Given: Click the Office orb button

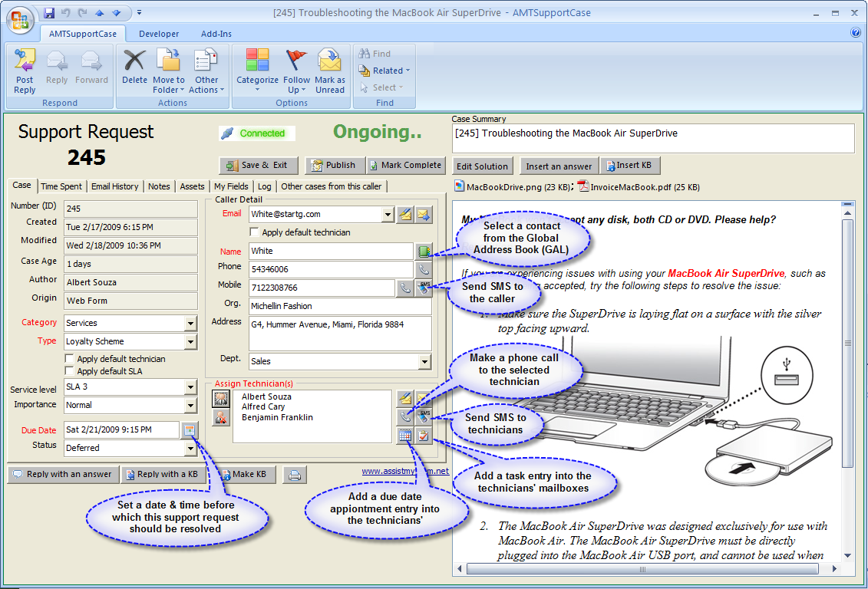Looking at the screenshot, I should coord(19,19).
